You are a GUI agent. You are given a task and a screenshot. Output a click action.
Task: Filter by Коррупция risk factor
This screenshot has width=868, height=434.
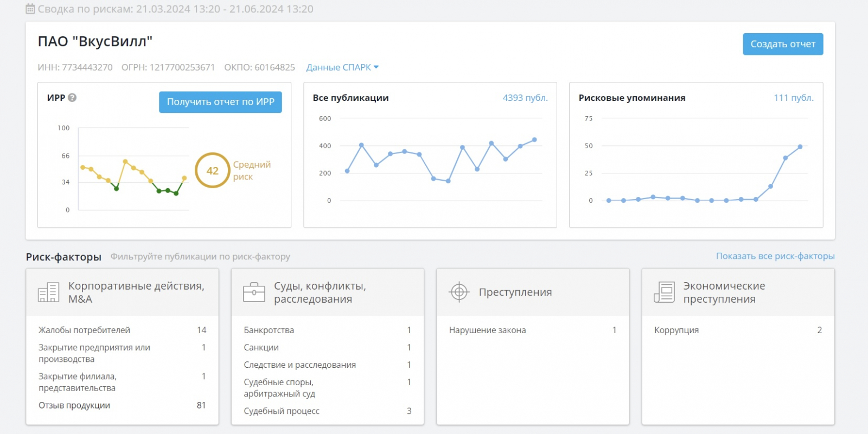point(676,330)
